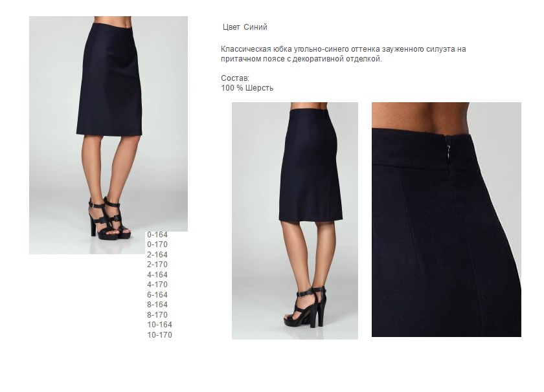Click size 8-170
This screenshot has width=544, height=392.
[157, 315]
